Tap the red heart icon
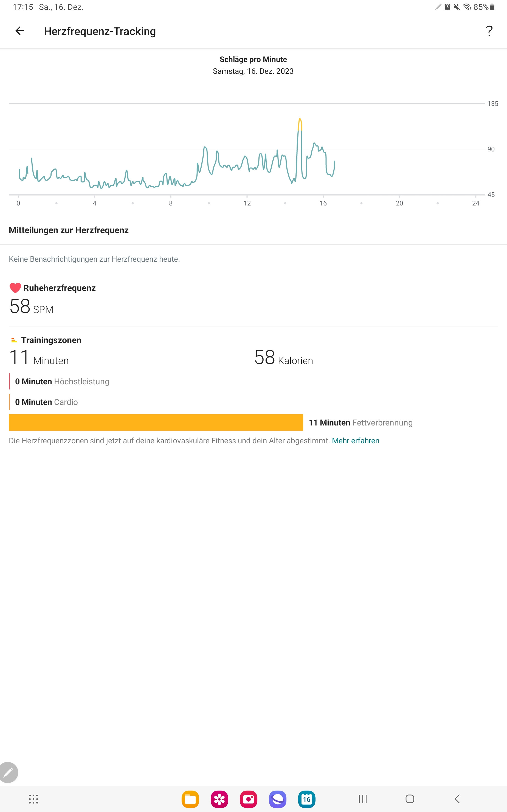This screenshot has width=507, height=812. [x=15, y=288]
